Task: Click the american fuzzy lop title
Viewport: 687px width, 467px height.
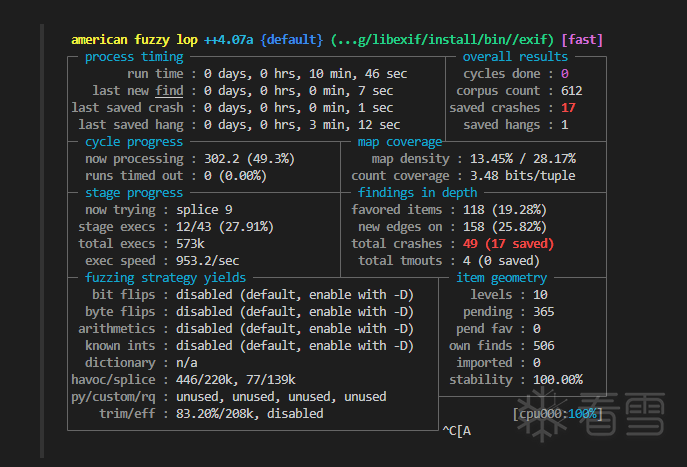Action: click(x=135, y=40)
